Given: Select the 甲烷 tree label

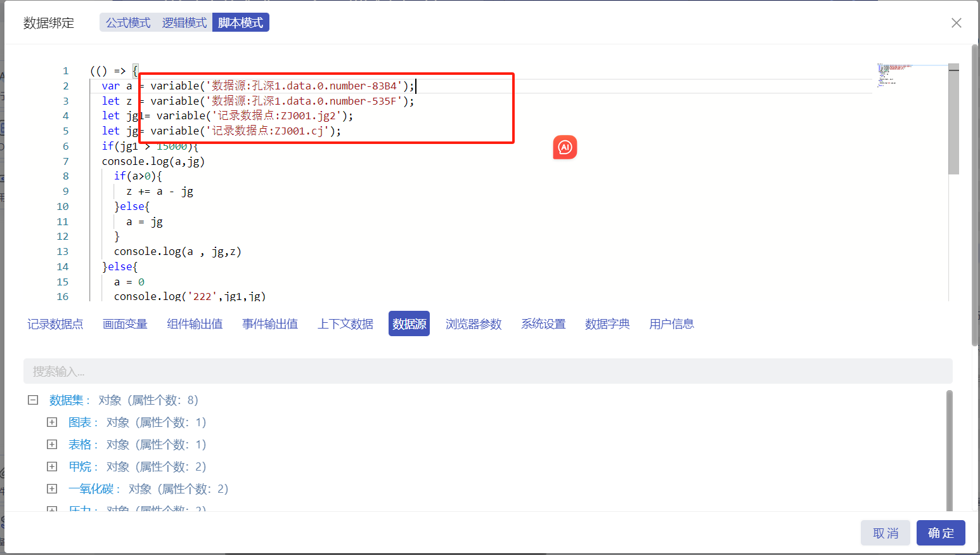Looking at the screenshot, I should point(80,467).
